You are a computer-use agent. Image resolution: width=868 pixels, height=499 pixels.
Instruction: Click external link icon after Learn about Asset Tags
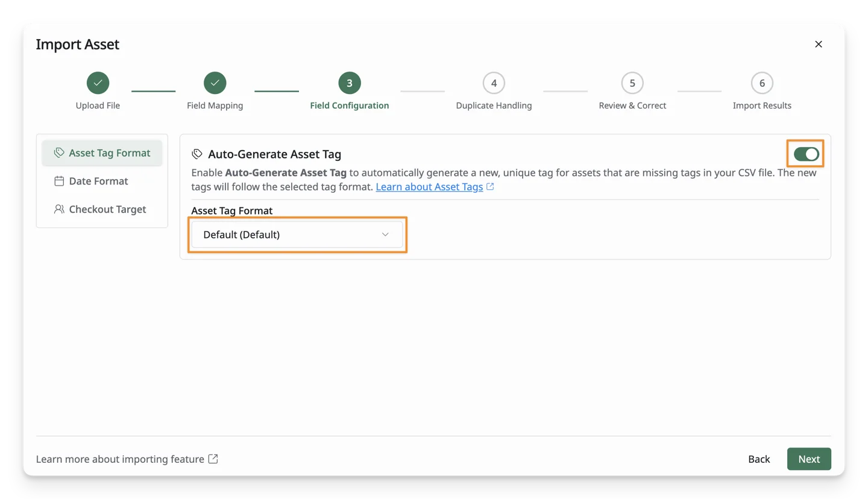[x=490, y=187]
